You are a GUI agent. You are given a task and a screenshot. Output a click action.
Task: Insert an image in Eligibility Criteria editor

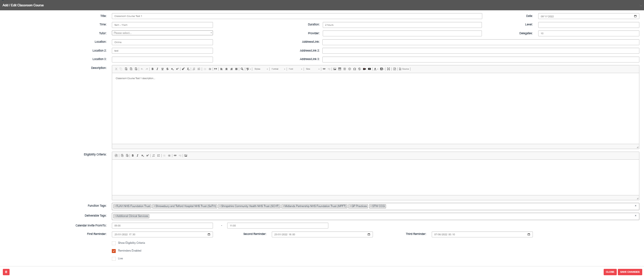tap(186, 156)
